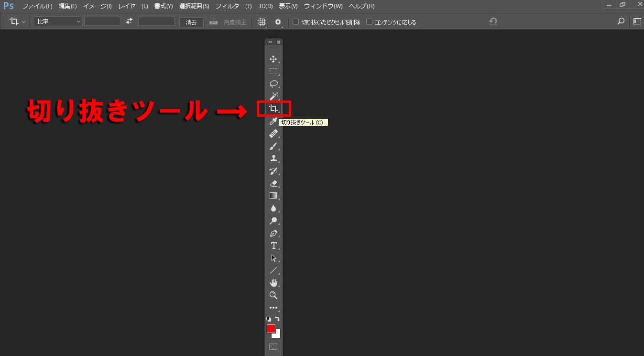
Task: Enable コンテンツに応じる checkbox
Action: pyautogui.click(x=369, y=22)
